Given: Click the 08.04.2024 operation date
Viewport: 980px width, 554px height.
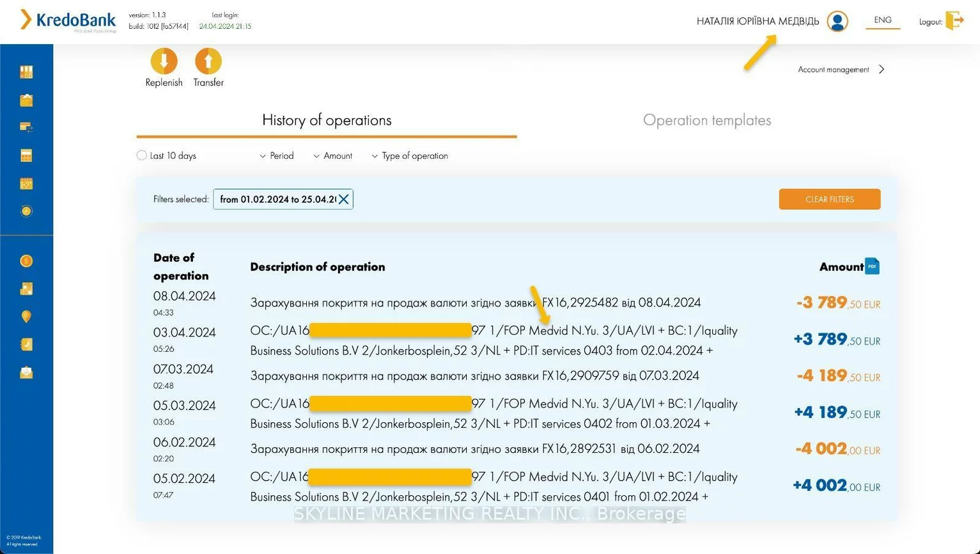Looking at the screenshot, I should [x=185, y=296].
